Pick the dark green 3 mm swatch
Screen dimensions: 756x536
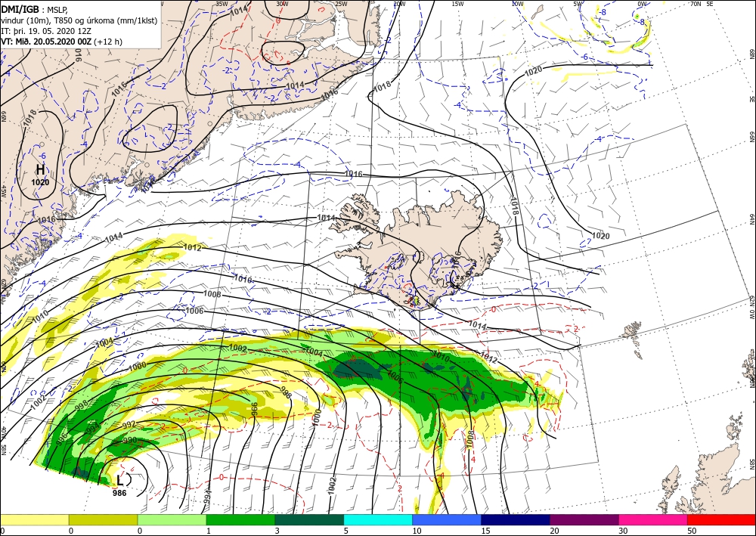(x=309, y=519)
